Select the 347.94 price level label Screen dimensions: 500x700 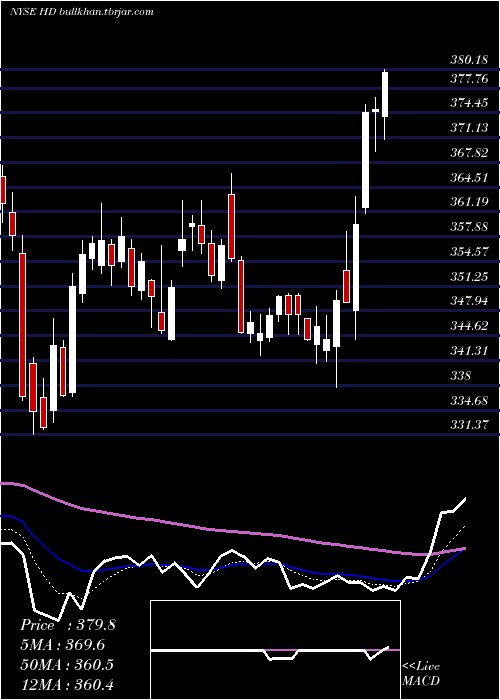click(x=469, y=301)
